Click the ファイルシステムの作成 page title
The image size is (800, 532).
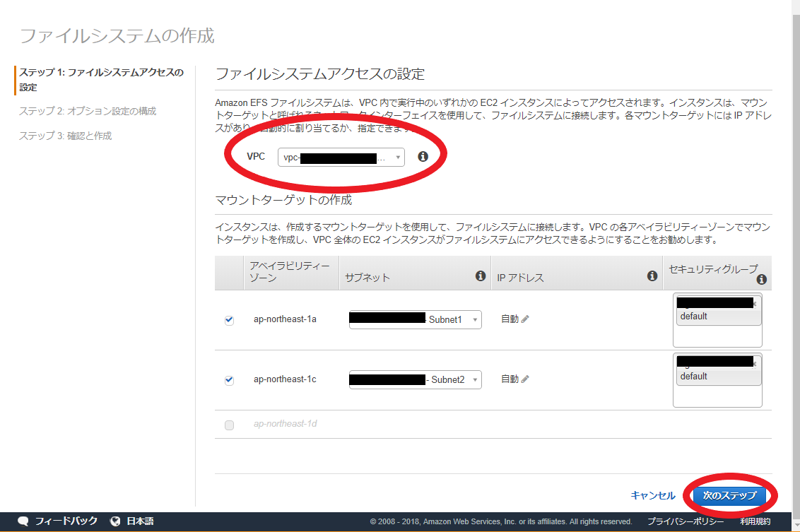coord(117,36)
